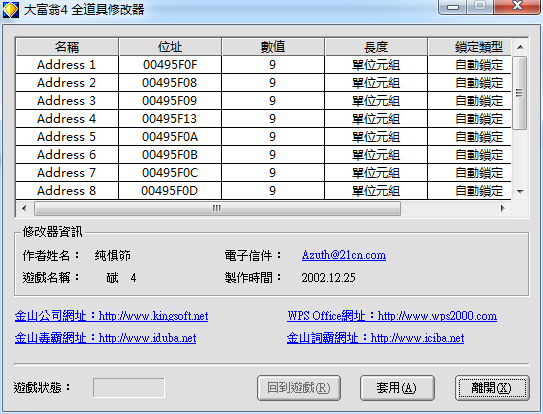
Task: Click 自動鎖定 lock type in Address 7 row
Action: [x=470, y=173]
